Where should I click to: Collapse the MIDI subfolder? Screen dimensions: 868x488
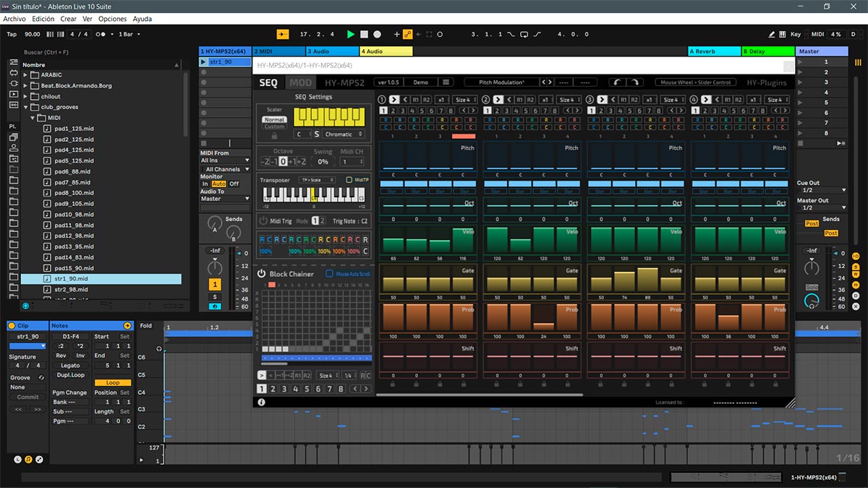click(33, 118)
